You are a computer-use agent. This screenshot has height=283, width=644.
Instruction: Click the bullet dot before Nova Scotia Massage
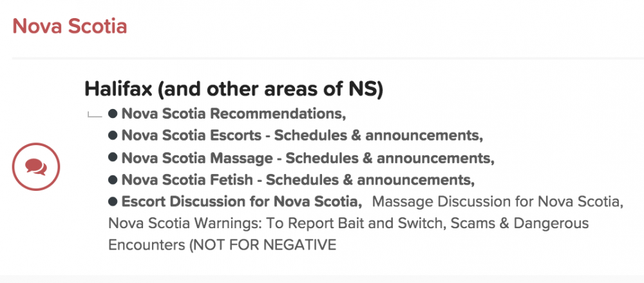(113, 157)
